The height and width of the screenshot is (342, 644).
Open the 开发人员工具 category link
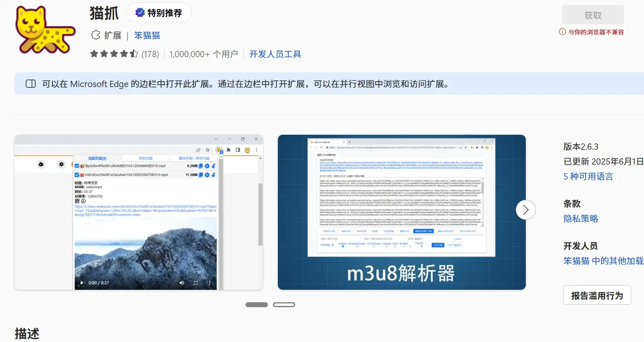(275, 54)
